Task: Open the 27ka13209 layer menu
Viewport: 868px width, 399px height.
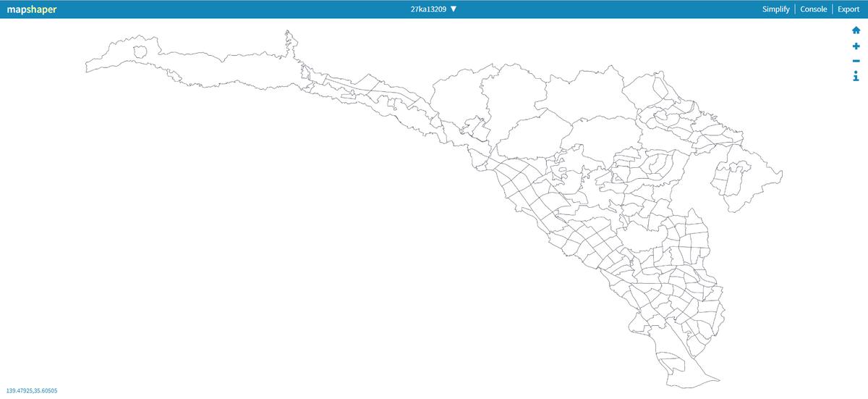Action: pos(428,9)
